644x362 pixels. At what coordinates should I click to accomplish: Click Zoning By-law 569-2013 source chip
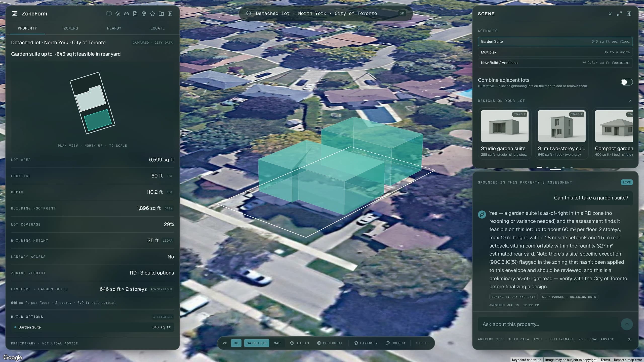[x=513, y=297]
